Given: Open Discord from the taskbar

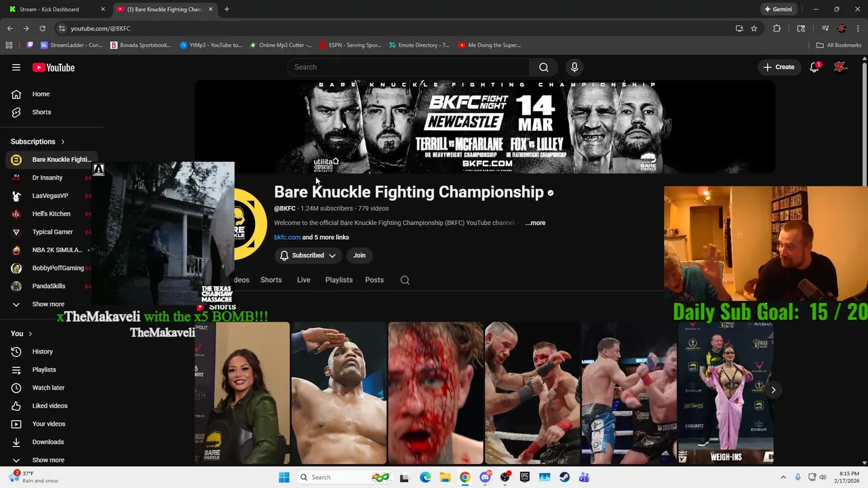Looking at the screenshot, I should coord(485,477).
